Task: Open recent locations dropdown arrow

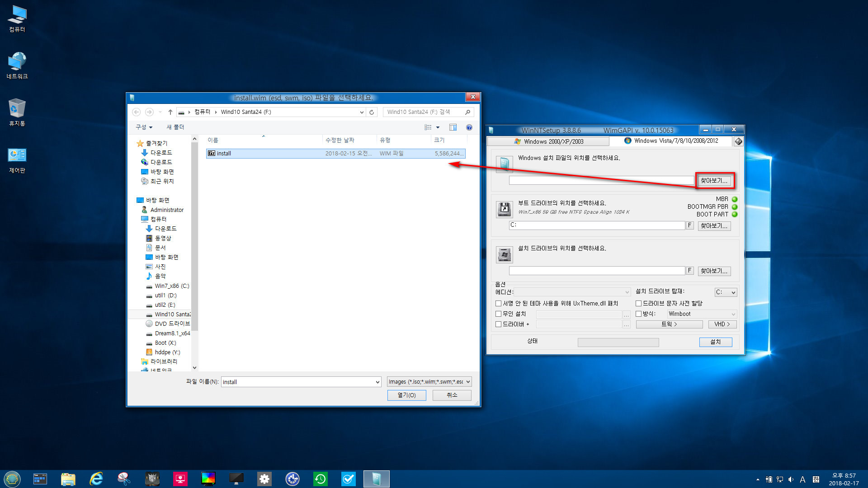Action: click(x=160, y=112)
